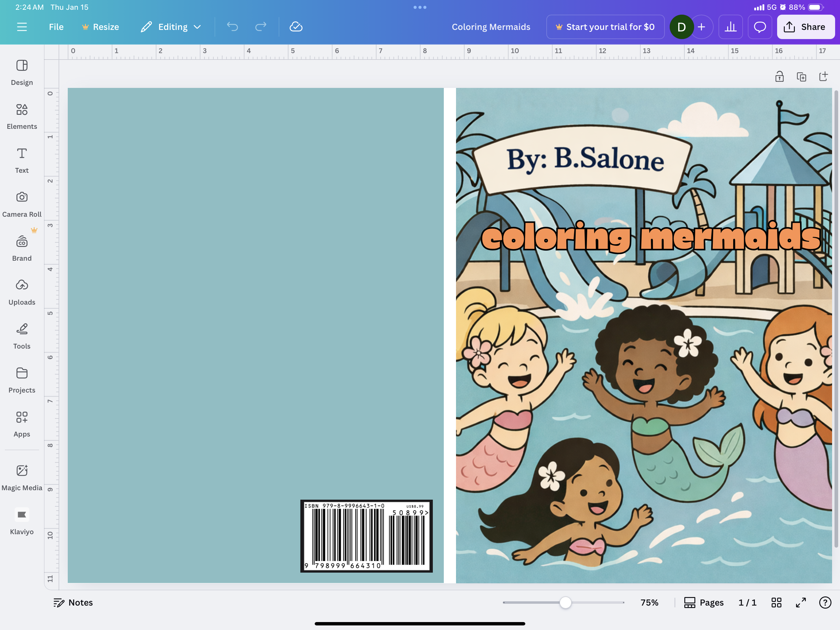Undo the last action

pos(232,27)
